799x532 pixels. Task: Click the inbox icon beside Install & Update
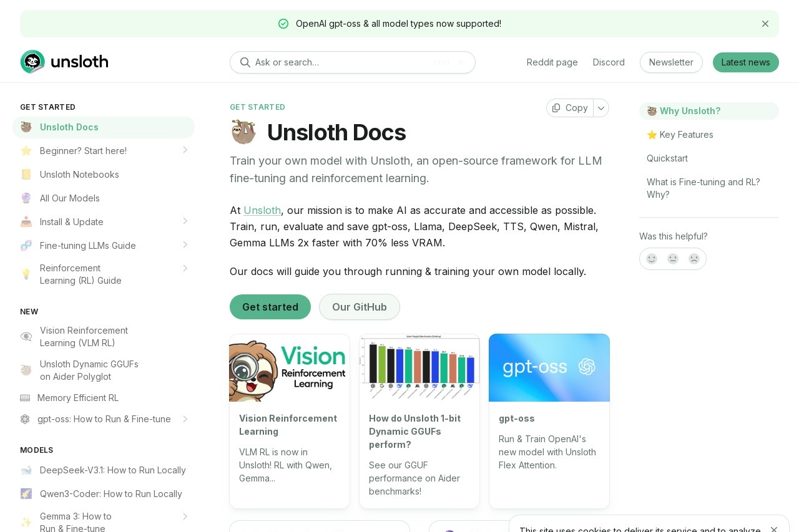click(x=26, y=222)
